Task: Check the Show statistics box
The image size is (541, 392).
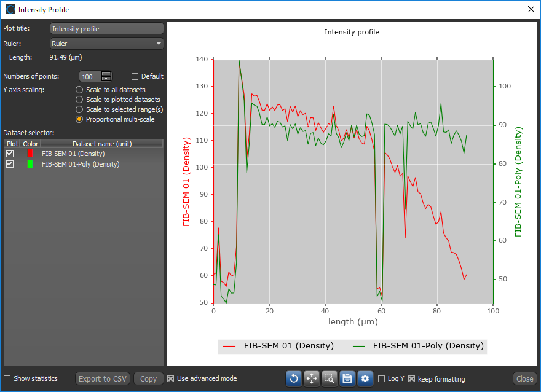Action: pyautogui.click(x=7, y=378)
